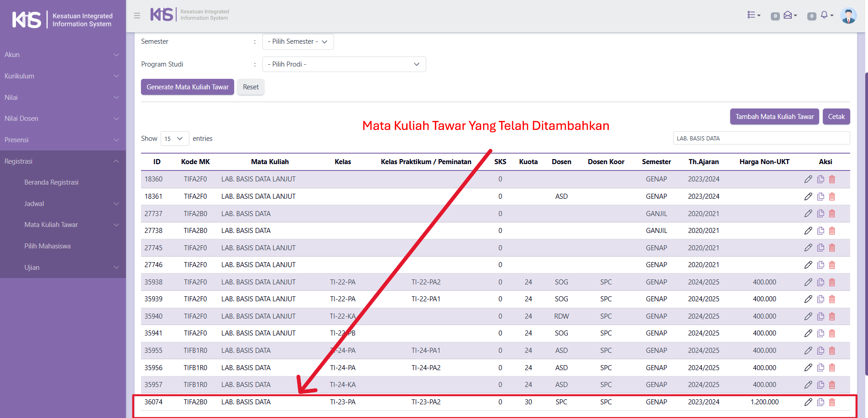Screen dimensions: 868x418
Task: Open the Pilih Prodi dropdown
Action: pyautogui.click(x=344, y=64)
